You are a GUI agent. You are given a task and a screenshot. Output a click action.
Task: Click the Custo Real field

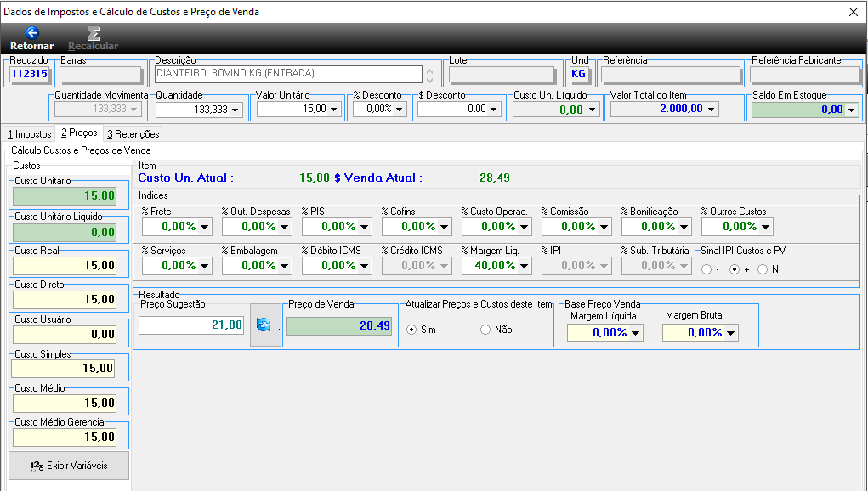click(x=65, y=265)
